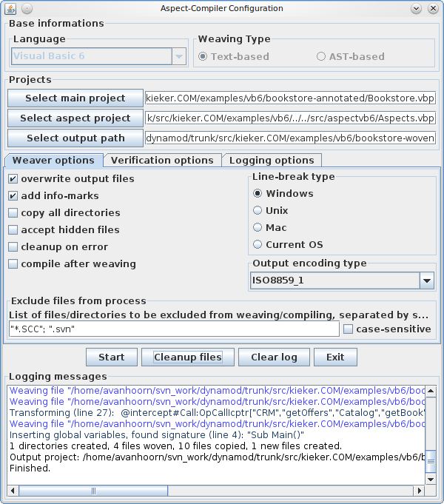Viewport: 444px width, 504px height.
Task: Click the aspect project path field
Action: (x=290, y=118)
